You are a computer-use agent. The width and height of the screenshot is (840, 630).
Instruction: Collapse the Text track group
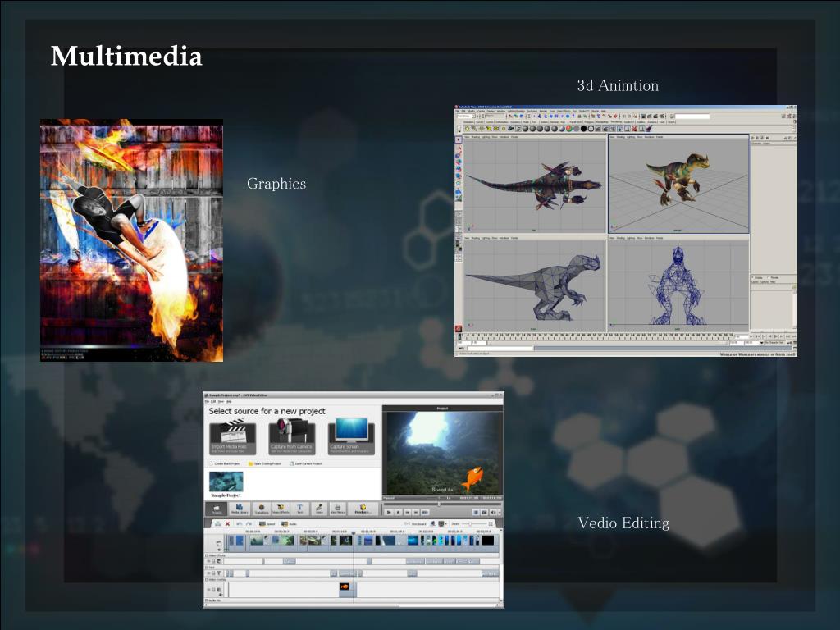(x=206, y=568)
